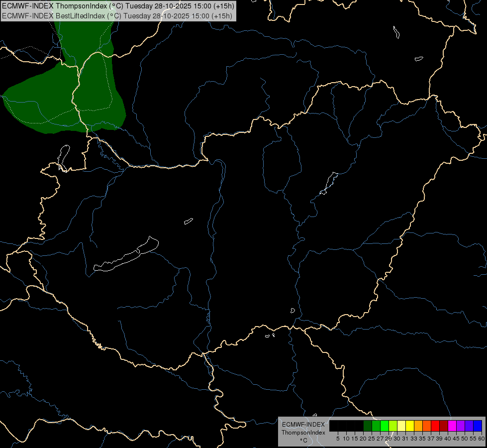This screenshot has height=448, width=487.
Task: Click the legend scale value 60
Action: pos(482,439)
